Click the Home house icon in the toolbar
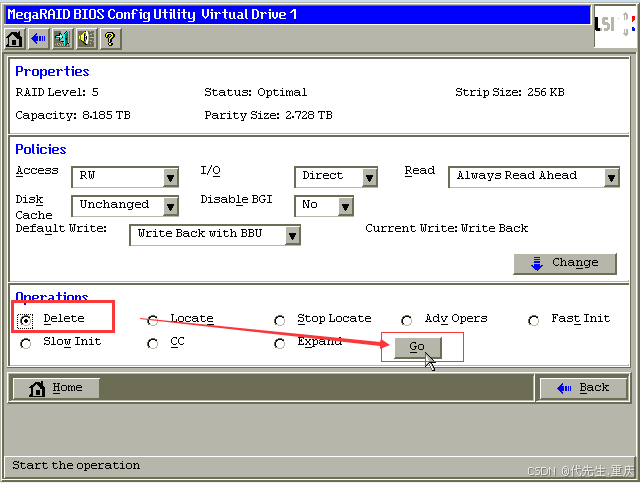Image resolution: width=640 pixels, height=483 pixels. click(x=14, y=39)
